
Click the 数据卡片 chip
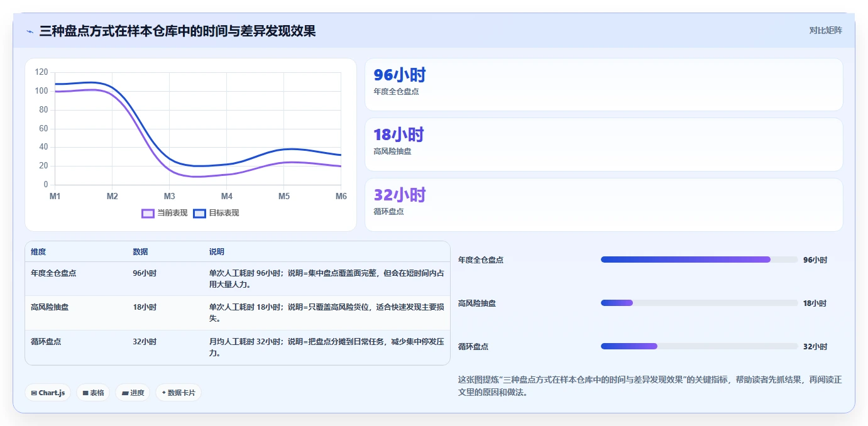[179, 393]
